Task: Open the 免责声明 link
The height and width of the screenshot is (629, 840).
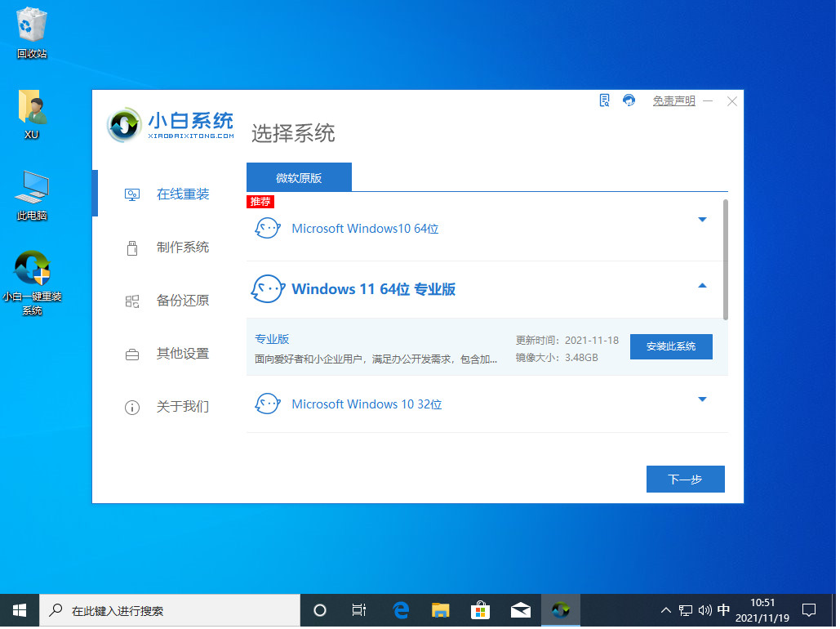Action: click(673, 101)
